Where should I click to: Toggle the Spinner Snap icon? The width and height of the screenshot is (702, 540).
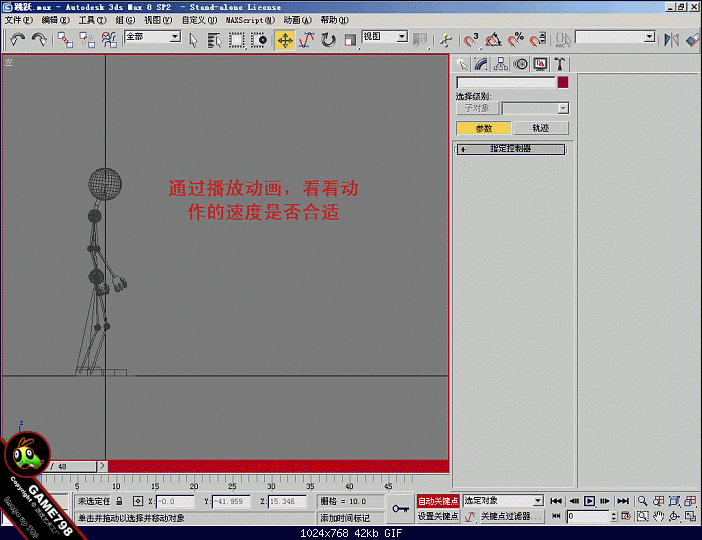tap(537, 40)
